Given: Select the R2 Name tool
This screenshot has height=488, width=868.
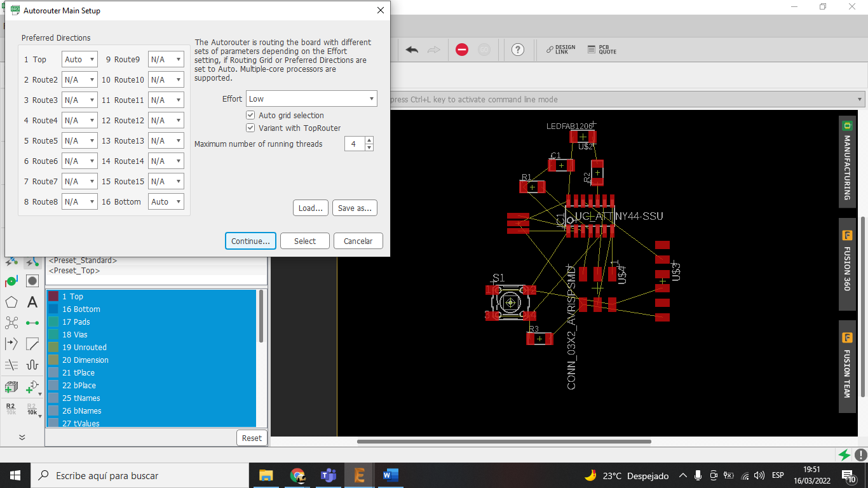Looking at the screenshot, I should point(11,408).
